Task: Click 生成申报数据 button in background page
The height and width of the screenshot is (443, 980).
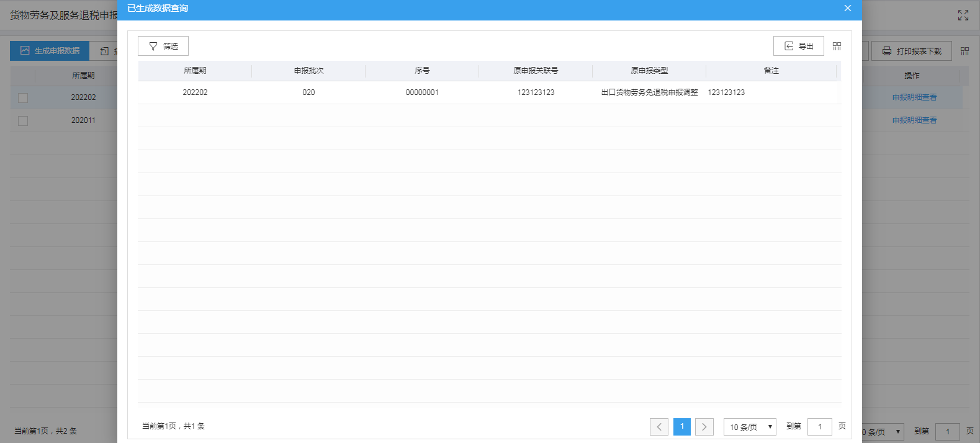Action: (50, 51)
